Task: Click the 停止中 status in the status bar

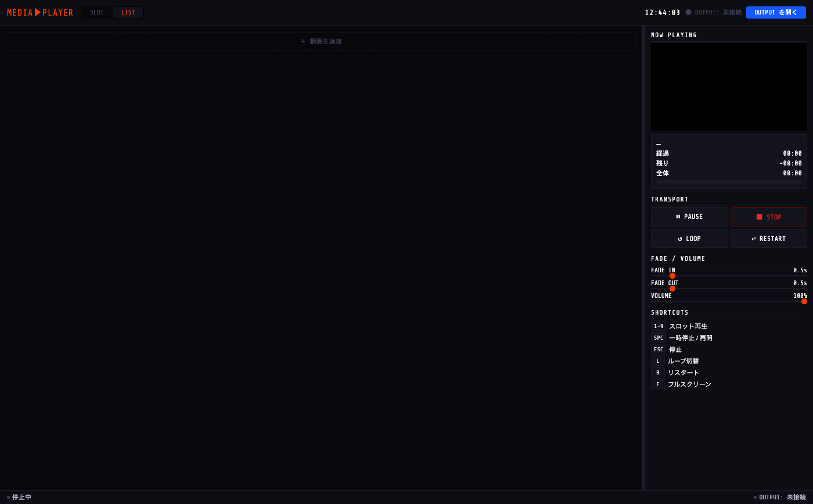Action: (x=19, y=498)
